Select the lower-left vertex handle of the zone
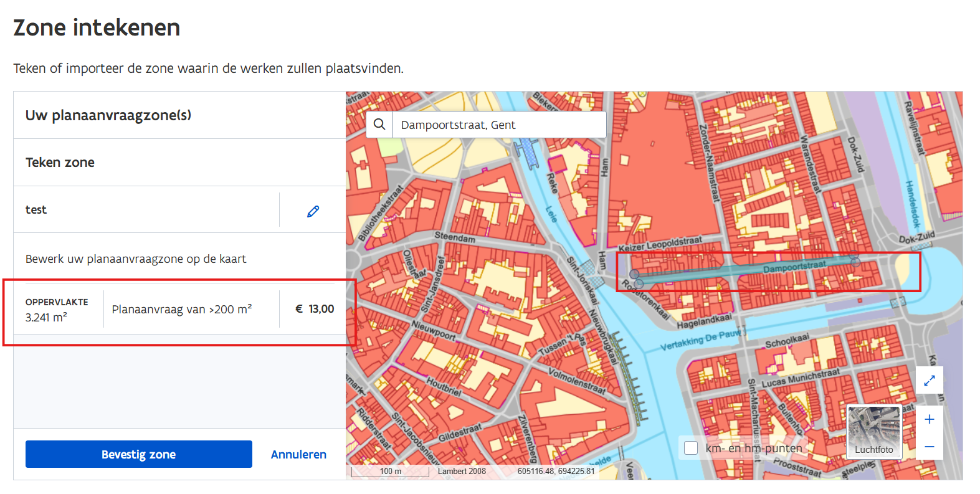980x494 pixels. tap(639, 284)
